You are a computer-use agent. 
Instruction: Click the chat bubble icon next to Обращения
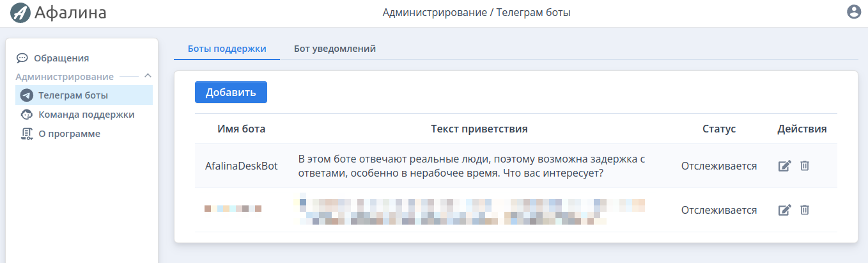tap(22, 58)
